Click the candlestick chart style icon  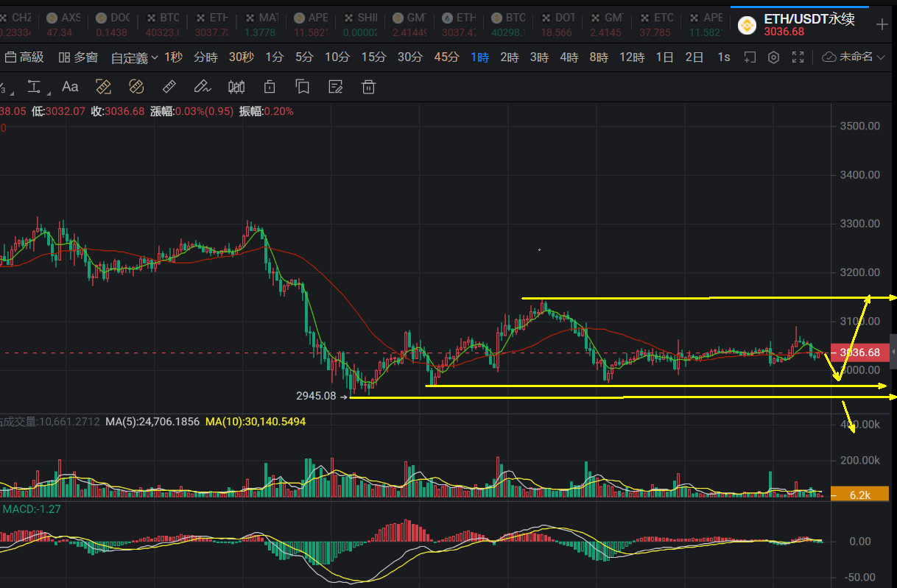[x=236, y=87]
